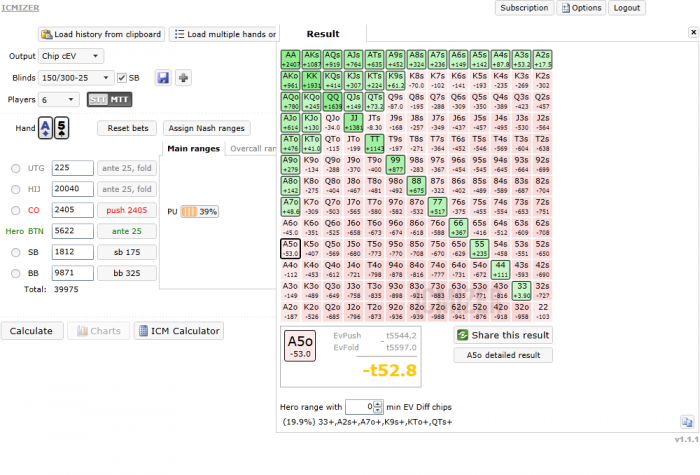Select the BB position radio button

[16, 273]
